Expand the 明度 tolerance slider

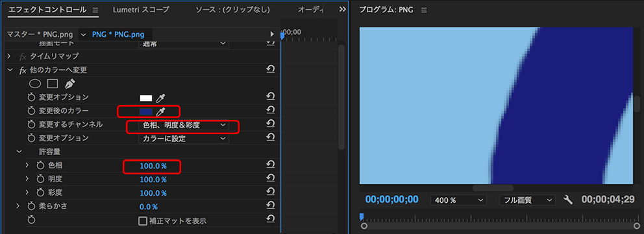click(27, 179)
